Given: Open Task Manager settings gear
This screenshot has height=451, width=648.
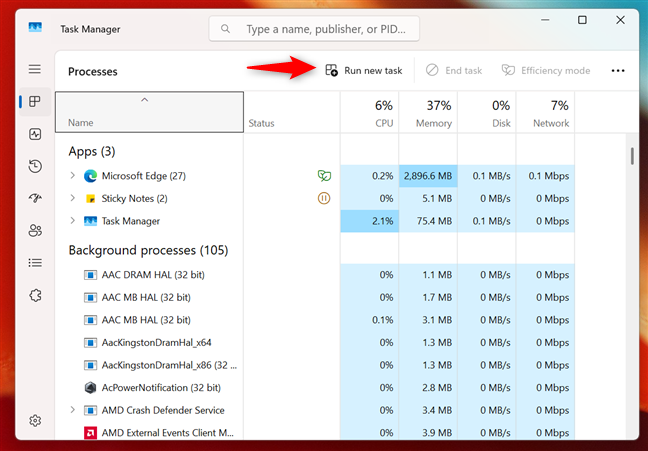Looking at the screenshot, I should (x=35, y=420).
